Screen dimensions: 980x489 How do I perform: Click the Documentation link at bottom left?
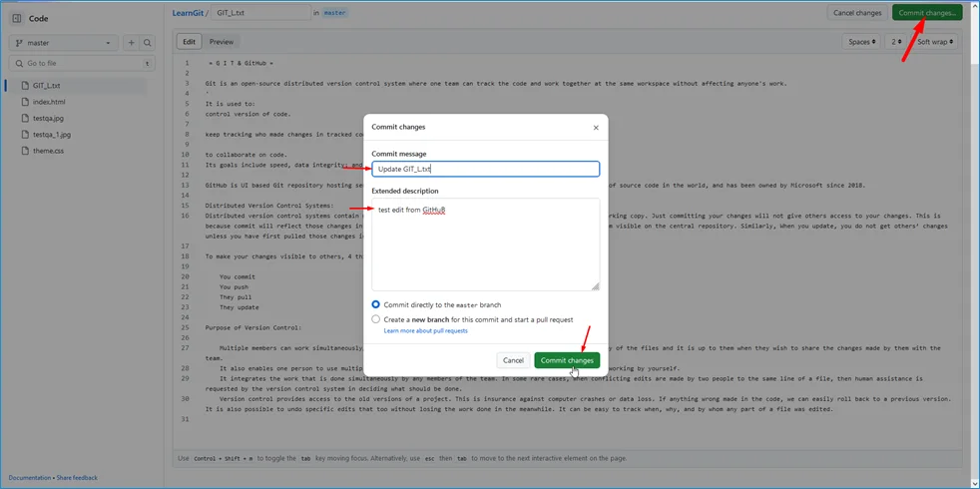coord(29,478)
